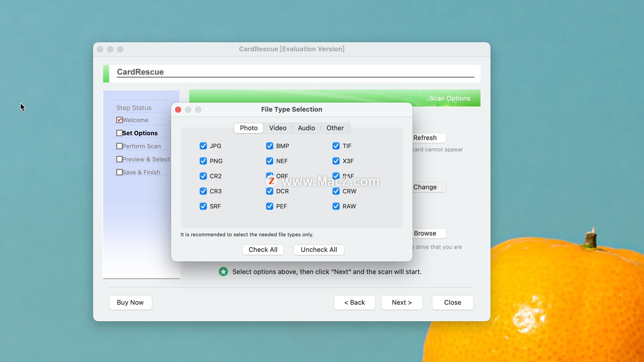Click the Check All button
The image size is (644, 362).
pos(263,250)
